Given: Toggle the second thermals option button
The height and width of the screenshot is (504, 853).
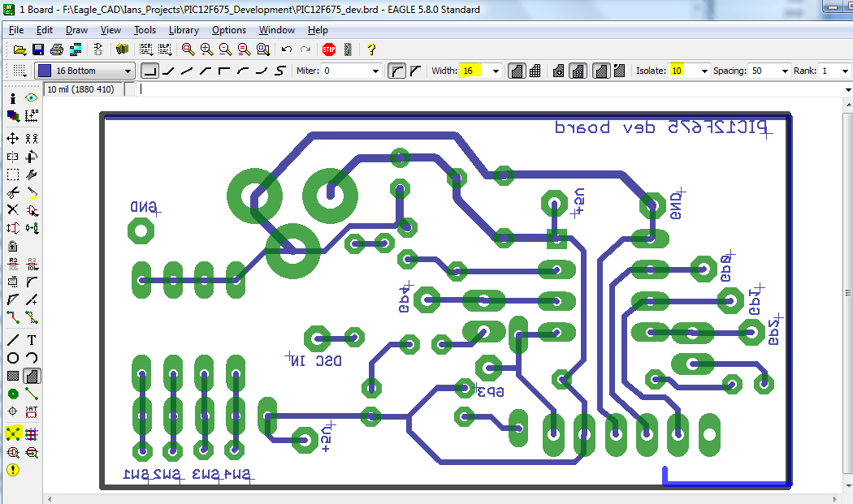Looking at the screenshot, I should [x=577, y=71].
